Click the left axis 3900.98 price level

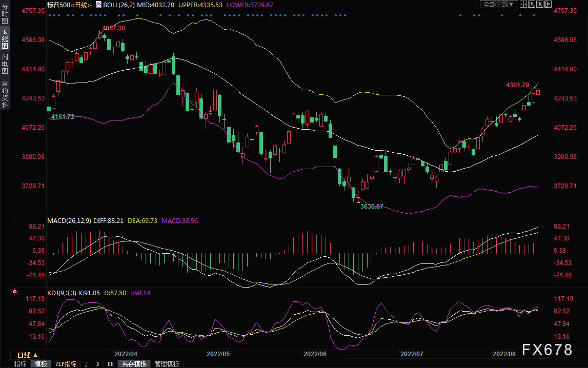(x=33, y=157)
